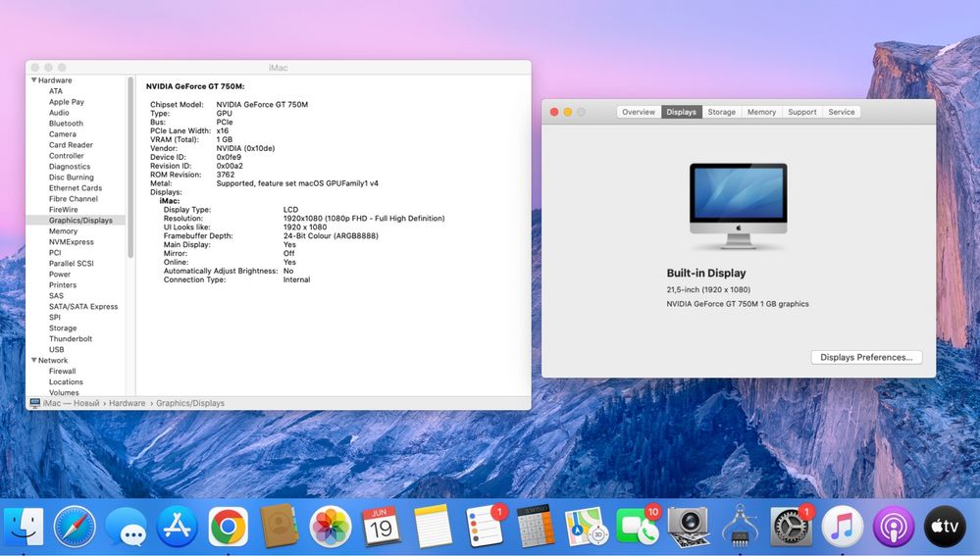Select Audio in the sidebar
This screenshot has width=980, height=556.
pos(59,113)
